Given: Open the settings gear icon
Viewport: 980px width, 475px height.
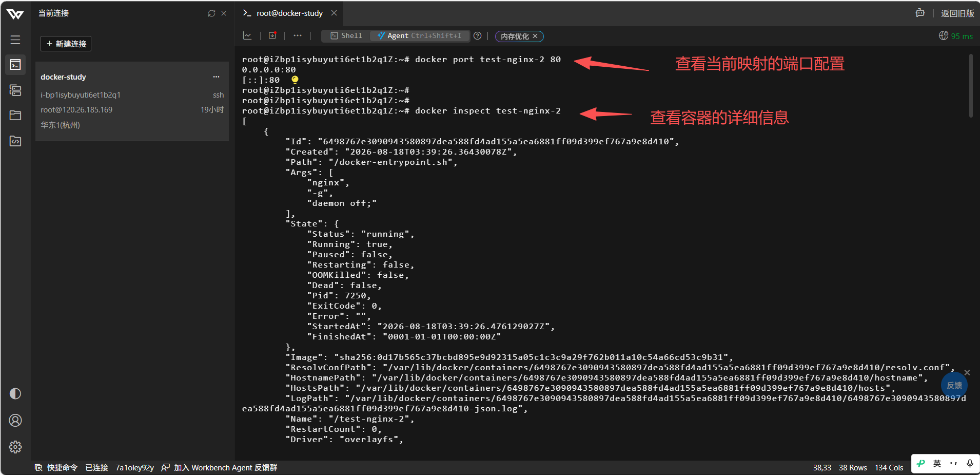Looking at the screenshot, I should tap(15, 447).
